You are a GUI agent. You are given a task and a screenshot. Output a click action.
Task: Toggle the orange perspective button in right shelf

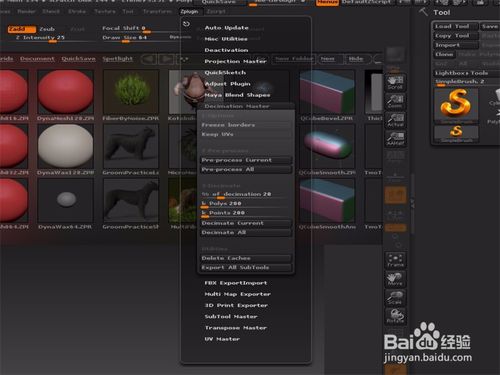click(x=395, y=195)
